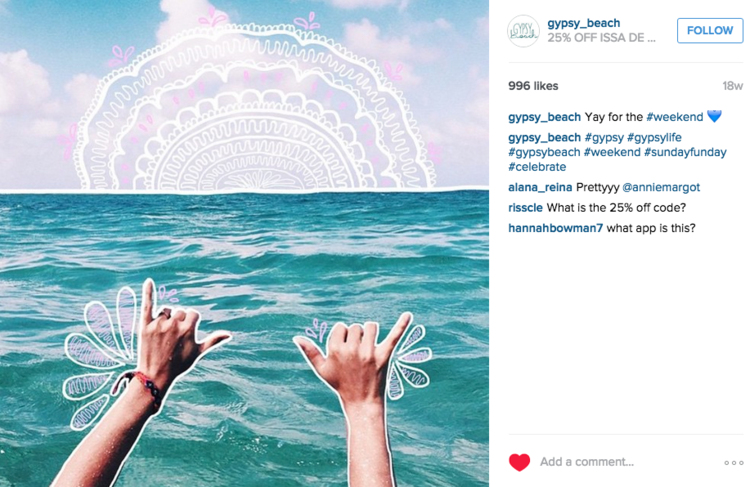Open the #weekend hashtag in caption

[674, 117]
